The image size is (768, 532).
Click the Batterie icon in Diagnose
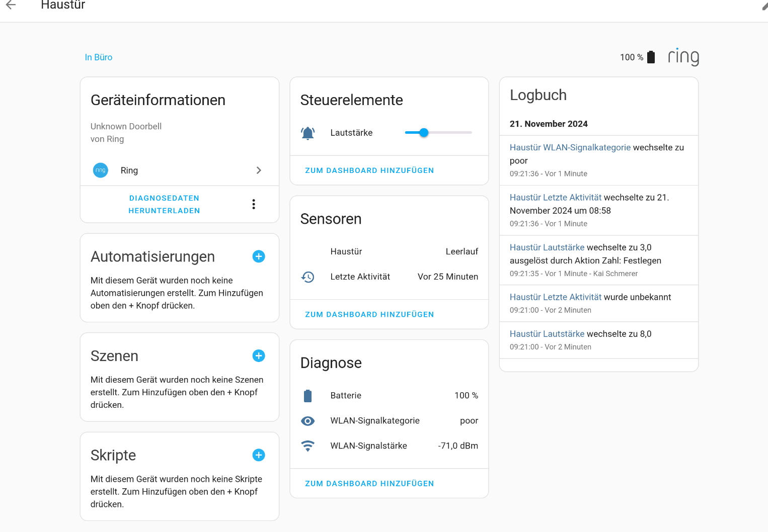coord(308,396)
